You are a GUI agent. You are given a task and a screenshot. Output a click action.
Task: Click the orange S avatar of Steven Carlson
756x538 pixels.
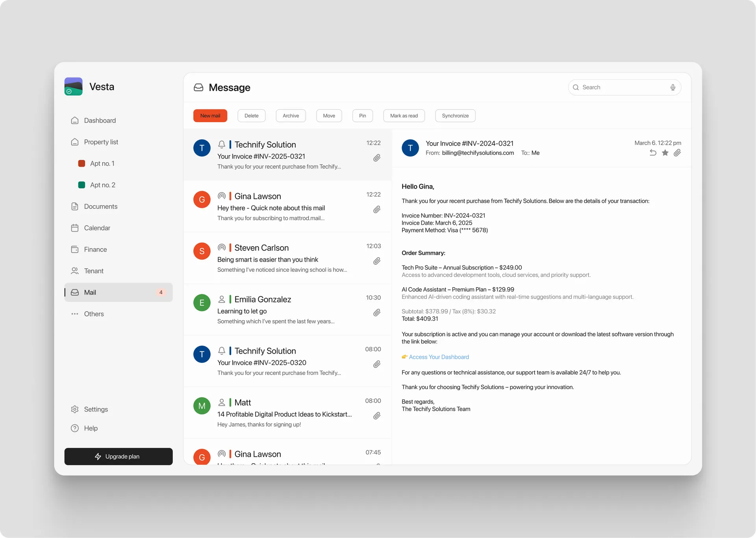(202, 251)
